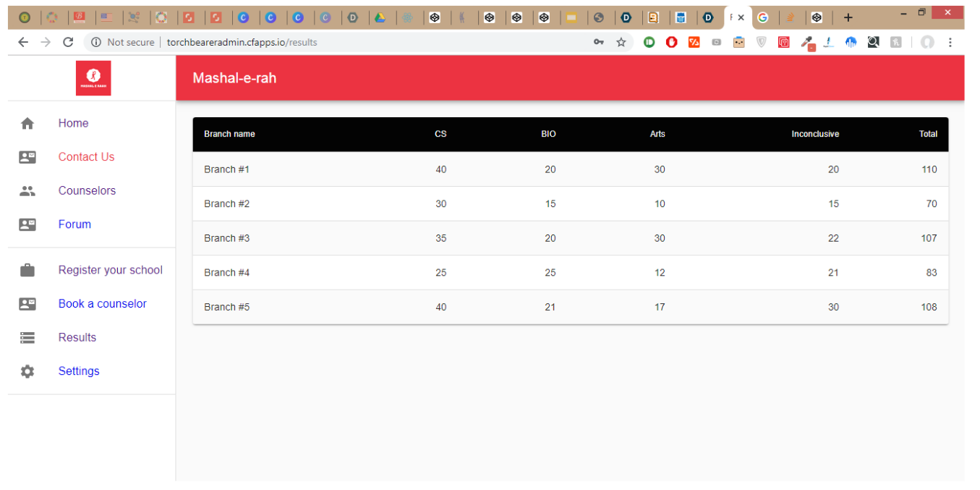980x490 pixels.
Task: Go back with the browser back arrow
Action: tap(23, 42)
